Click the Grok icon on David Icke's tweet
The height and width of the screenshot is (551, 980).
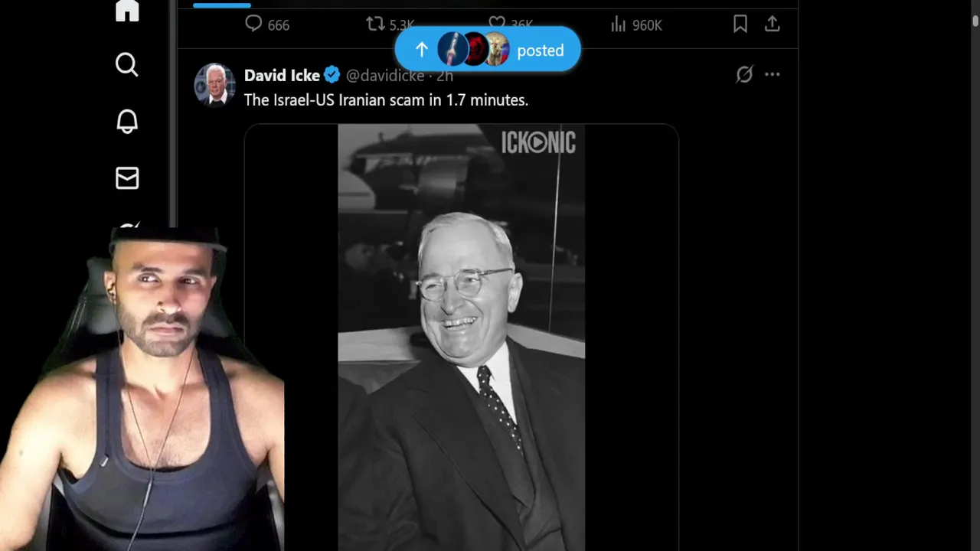pyautogui.click(x=744, y=74)
